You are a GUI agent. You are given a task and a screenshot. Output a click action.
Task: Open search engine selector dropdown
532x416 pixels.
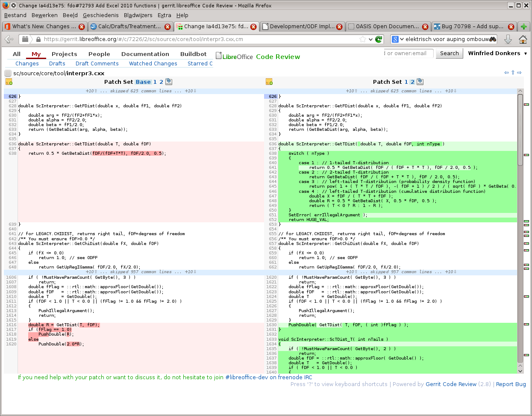398,39
